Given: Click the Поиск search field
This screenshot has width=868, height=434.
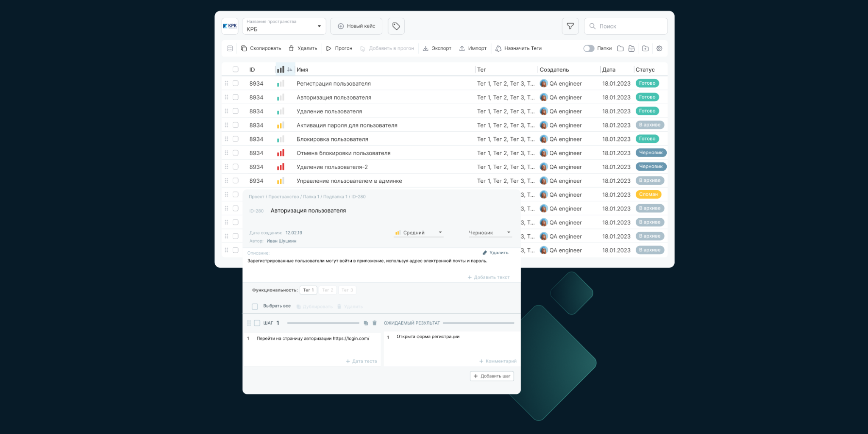Looking at the screenshot, I should click(626, 26).
